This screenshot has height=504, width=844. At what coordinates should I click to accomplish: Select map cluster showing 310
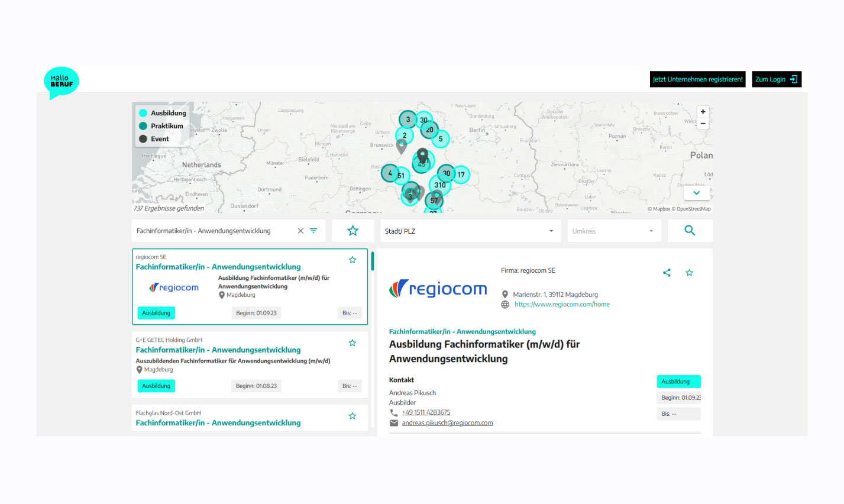440,185
